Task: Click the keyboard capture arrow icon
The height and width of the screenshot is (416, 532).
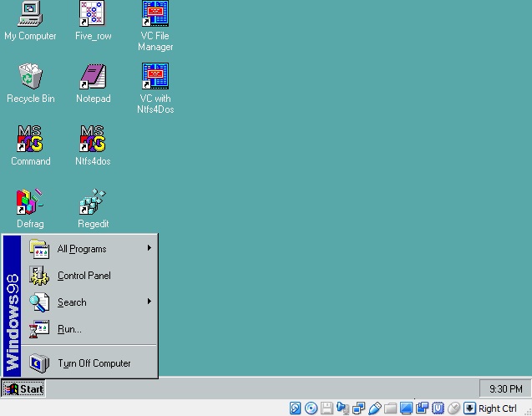Action: click(469, 408)
